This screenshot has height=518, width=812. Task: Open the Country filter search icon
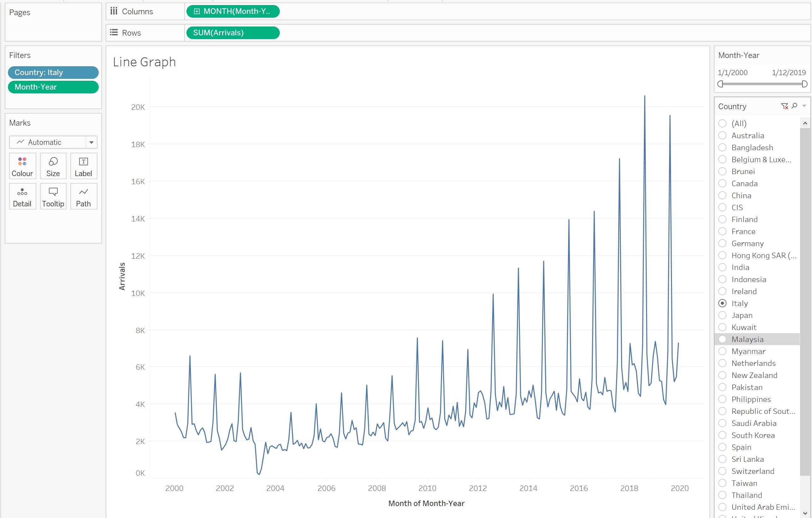point(794,106)
